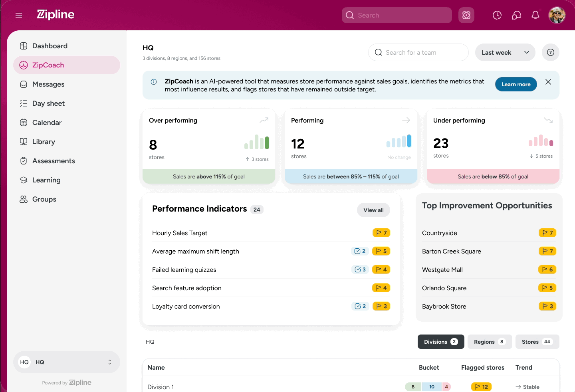Open the Learning section
Image resolution: width=575 pixels, height=392 pixels.
(x=67, y=180)
